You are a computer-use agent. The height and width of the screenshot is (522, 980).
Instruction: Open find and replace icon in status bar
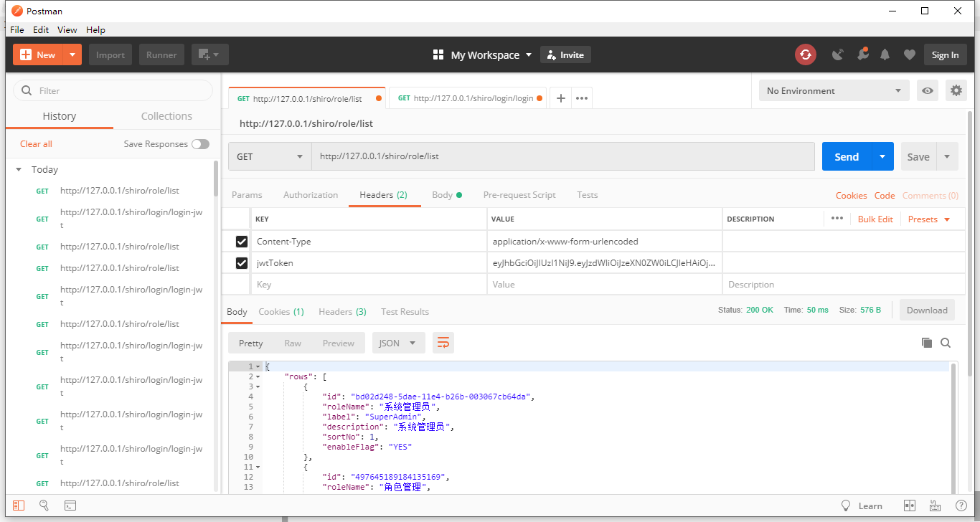pyautogui.click(x=44, y=506)
